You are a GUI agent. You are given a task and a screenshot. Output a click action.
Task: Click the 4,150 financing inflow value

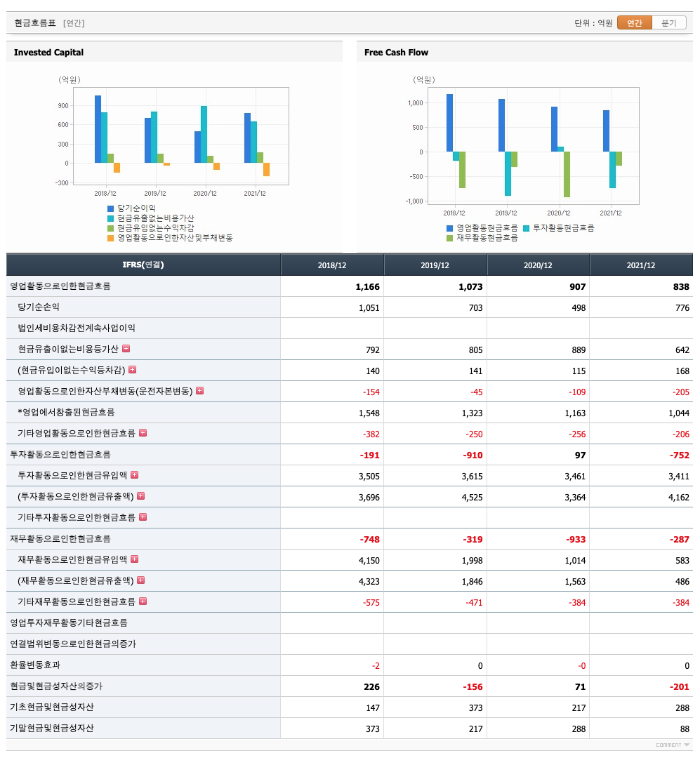point(369,561)
